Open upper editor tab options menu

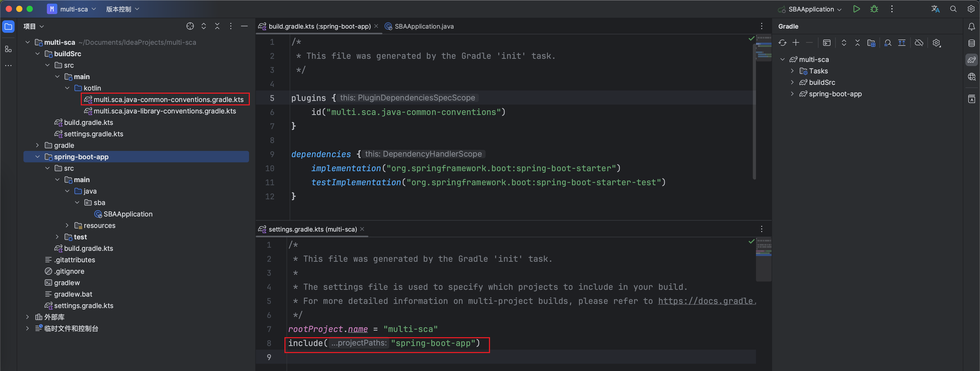[762, 26]
